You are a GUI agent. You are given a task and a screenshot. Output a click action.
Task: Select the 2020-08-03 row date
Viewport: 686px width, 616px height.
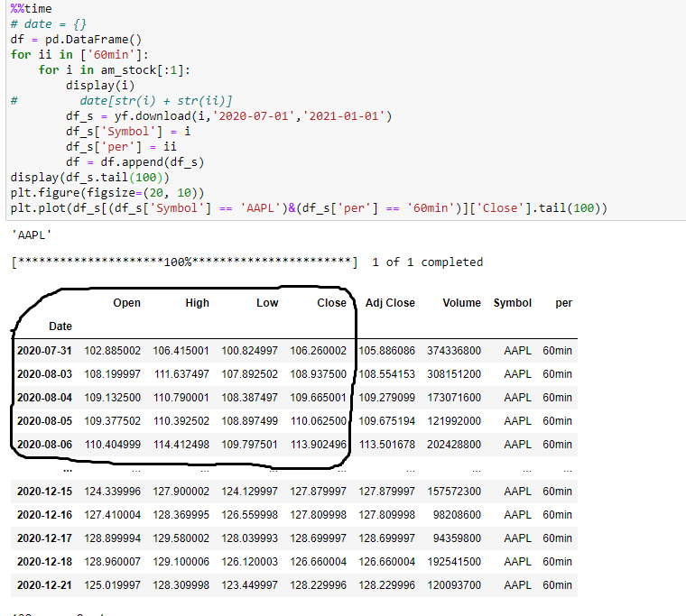(44, 374)
